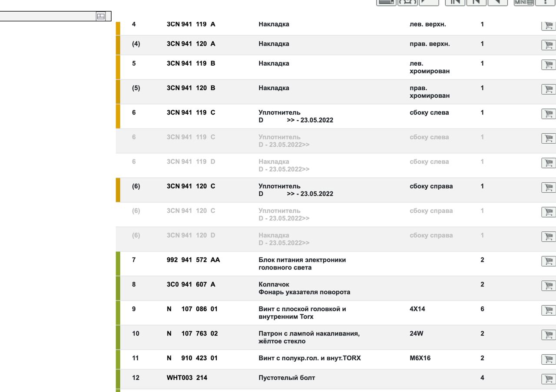Click green marker beside position 7 row

click(x=118, y=264)
